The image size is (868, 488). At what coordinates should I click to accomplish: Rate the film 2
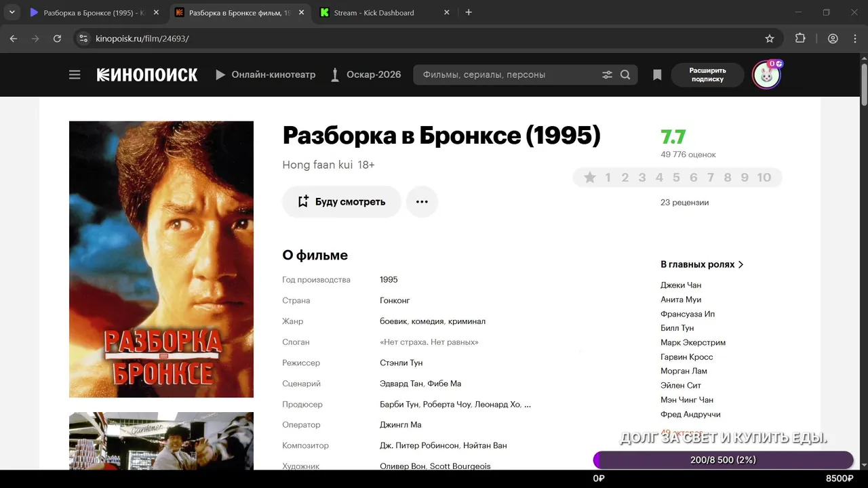[x=625, y=178]
